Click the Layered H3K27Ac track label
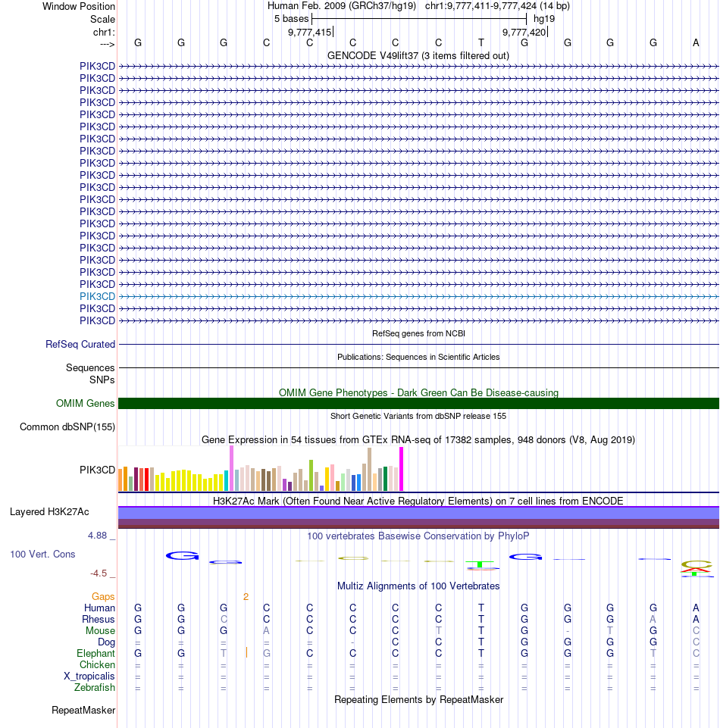The height and width of the screenshot is (728, 720). [x=50, y=511]
